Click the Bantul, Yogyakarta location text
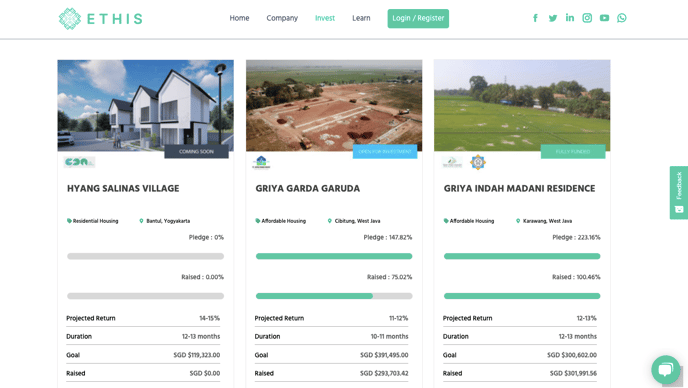This screenshot has width=688, height=388. 168,221
